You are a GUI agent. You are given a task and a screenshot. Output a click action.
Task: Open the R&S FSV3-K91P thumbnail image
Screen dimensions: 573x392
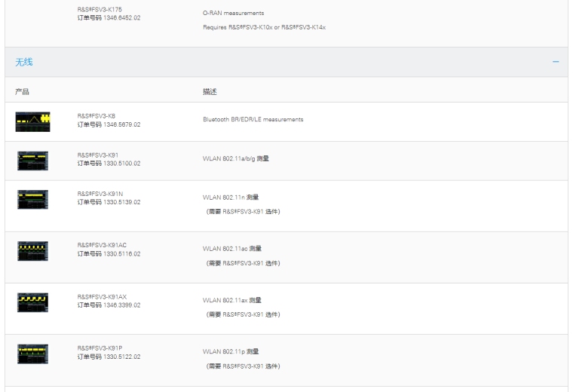pyautogui.click(x=32, y=353)
